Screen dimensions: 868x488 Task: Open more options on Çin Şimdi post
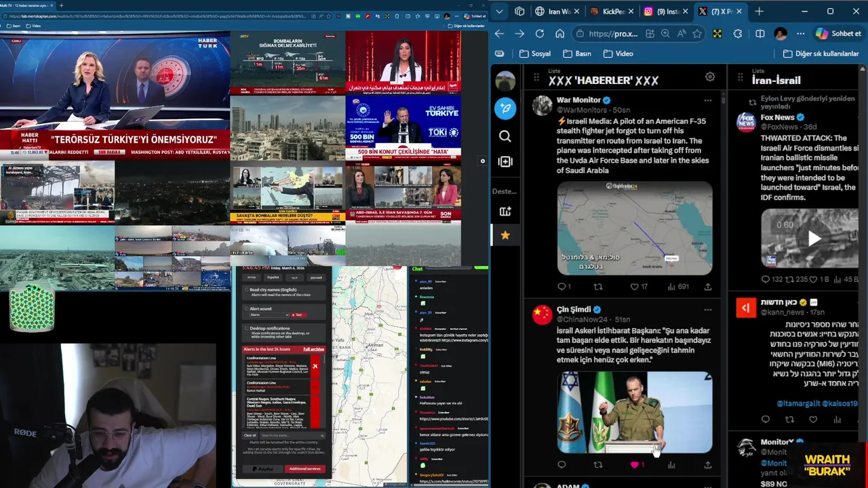[x=707, y=310]
